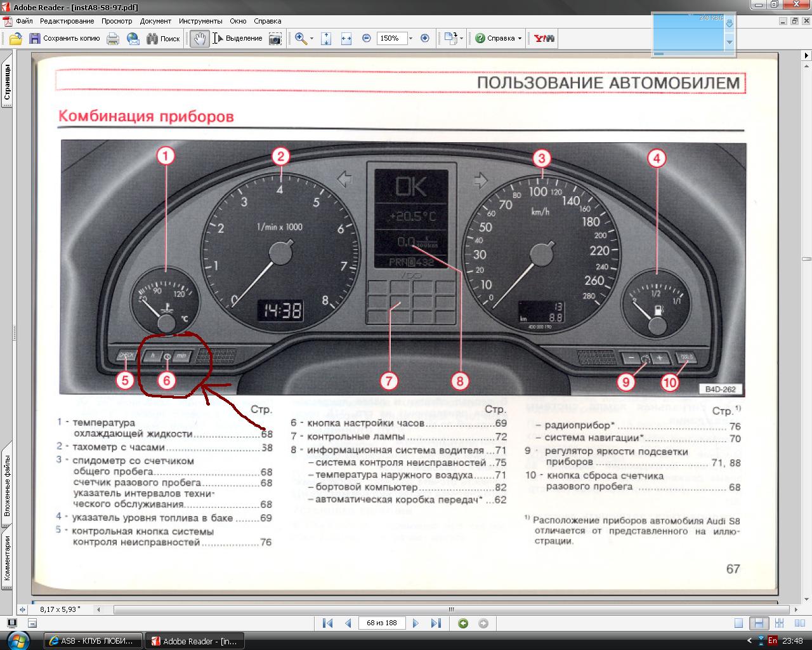Click the Go to Previous View green arrow
Viewport: 812px width, 650px height.
click(463, 623)
